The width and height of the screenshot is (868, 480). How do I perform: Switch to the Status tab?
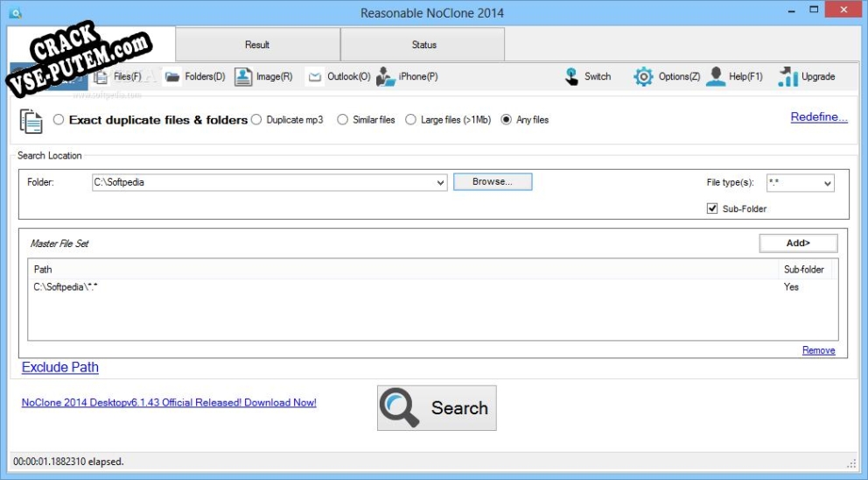(423, 45)
